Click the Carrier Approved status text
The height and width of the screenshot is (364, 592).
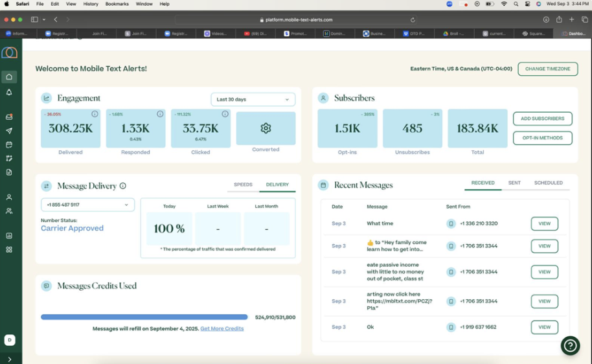click(72, 228)
